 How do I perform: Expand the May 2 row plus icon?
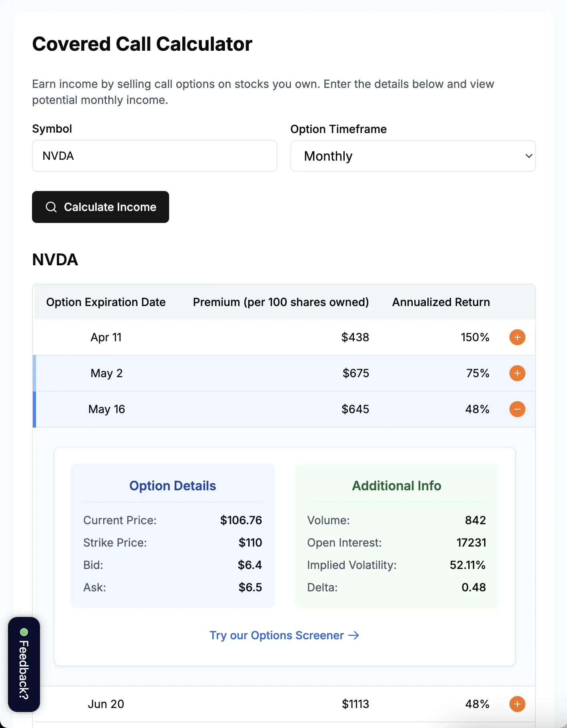(x=517, y=373)
